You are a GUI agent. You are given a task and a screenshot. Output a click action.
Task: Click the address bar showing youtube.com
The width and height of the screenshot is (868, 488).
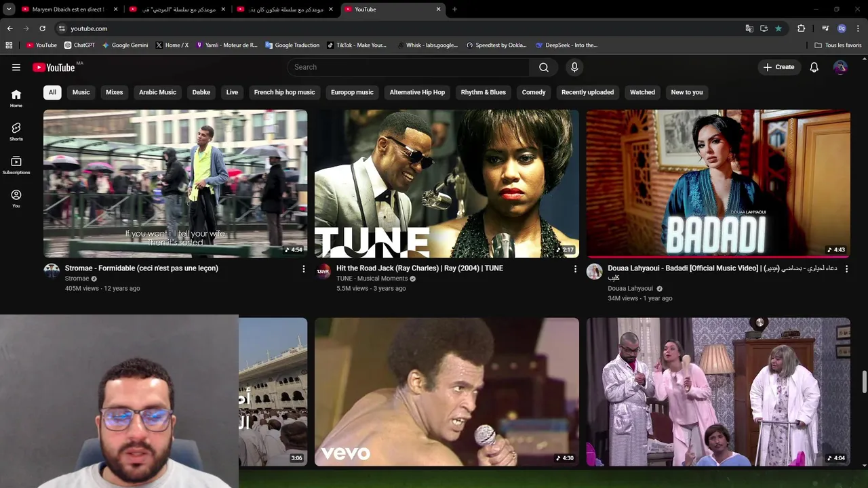click(400, 28)
